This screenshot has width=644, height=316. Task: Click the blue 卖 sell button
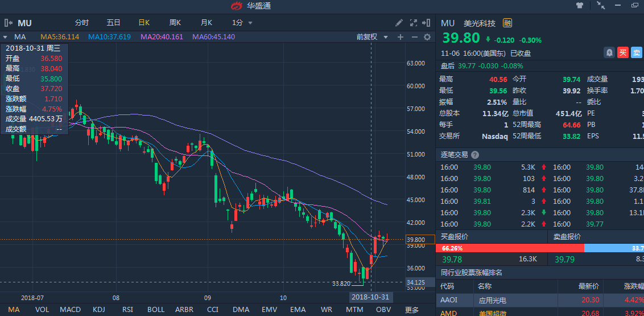coord(637,52)
